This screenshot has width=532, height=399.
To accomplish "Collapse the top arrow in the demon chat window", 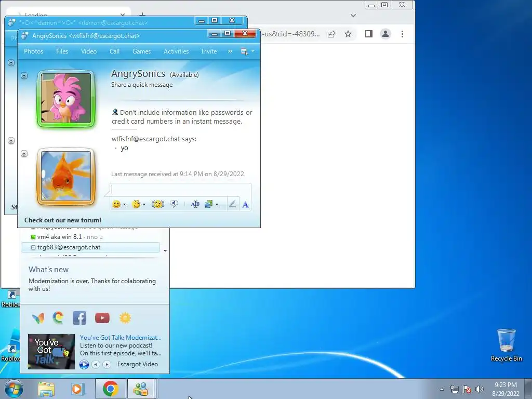I will click(x=11, y=63).
